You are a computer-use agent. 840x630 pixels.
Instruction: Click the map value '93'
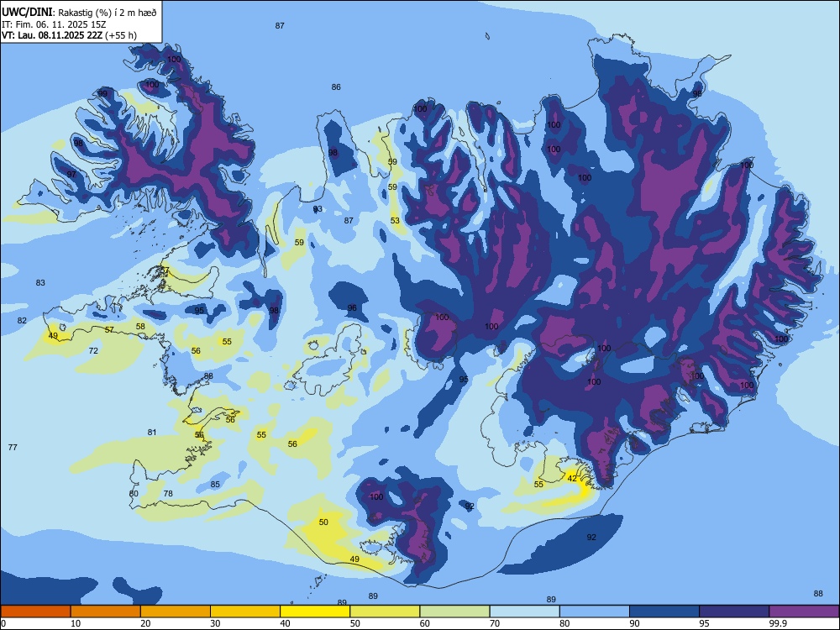318,209
